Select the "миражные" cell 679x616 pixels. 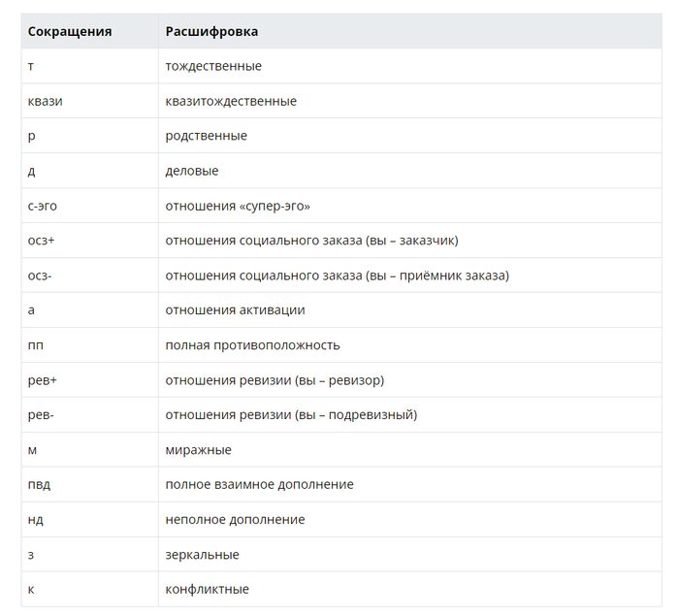click(x=198, y=450)
